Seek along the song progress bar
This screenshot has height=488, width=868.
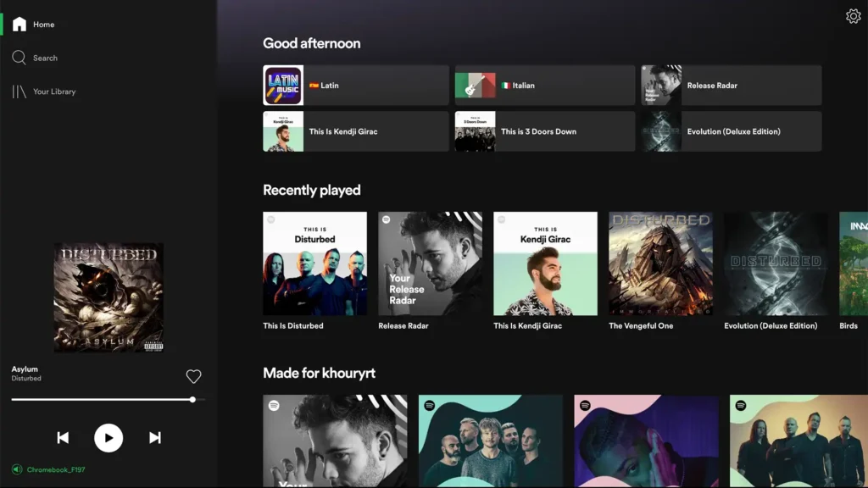[x=108, y=400]
